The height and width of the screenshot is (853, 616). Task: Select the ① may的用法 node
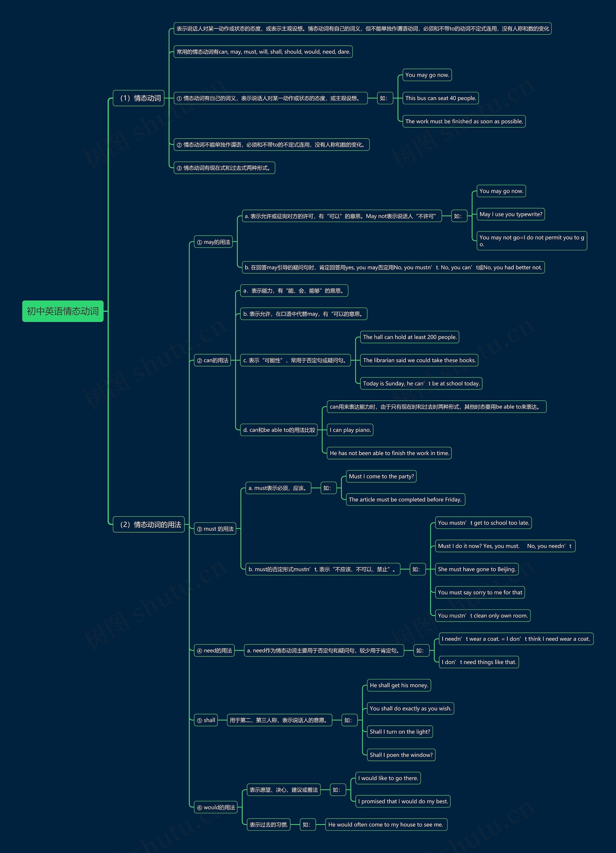click(x=213, y=242)
